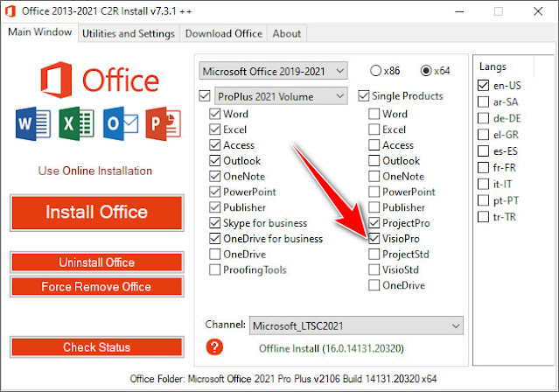The height and width of the screenshot is (392, 559).
Task: Click the Word application icon
Action: click(32, 123)
